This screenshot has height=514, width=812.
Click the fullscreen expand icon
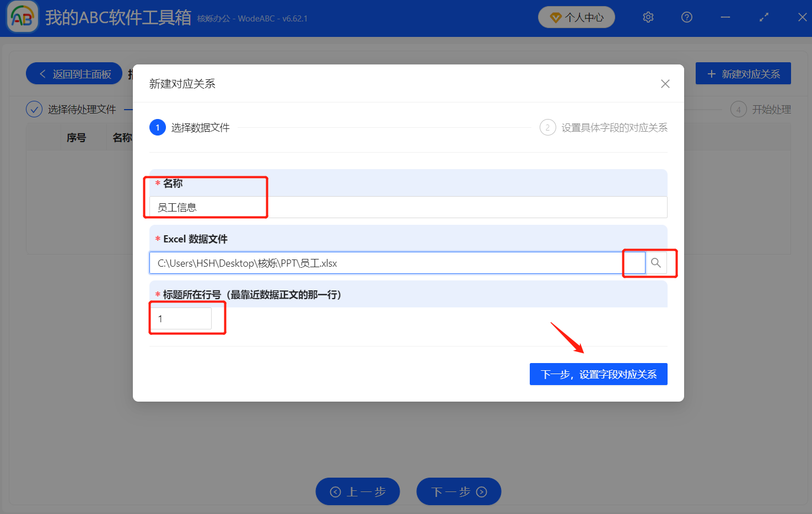[x=763, y=17]
